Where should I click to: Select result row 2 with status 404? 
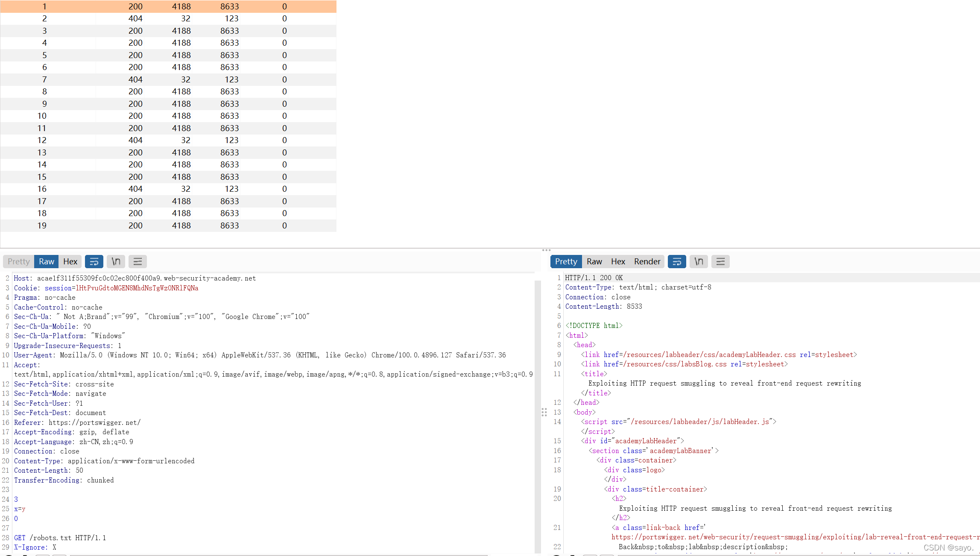coord(168,18)
